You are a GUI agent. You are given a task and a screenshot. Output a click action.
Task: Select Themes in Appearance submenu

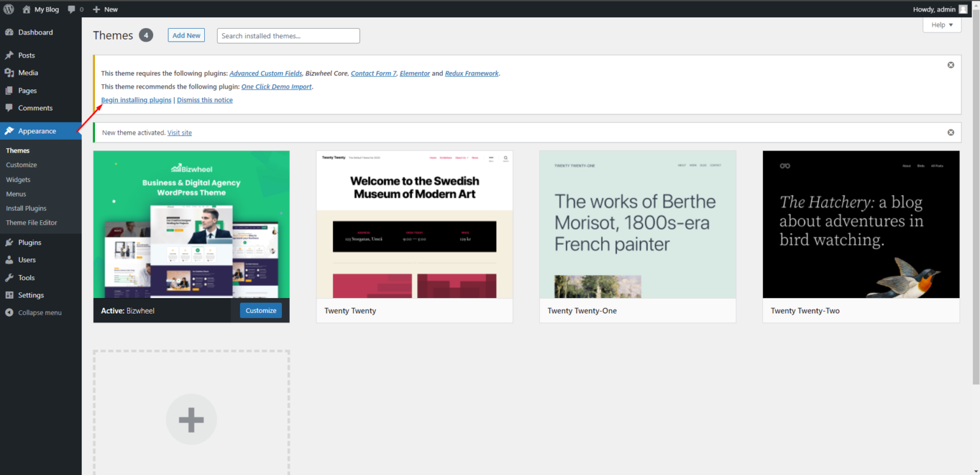pyautogui.click(x=18, y=151)
